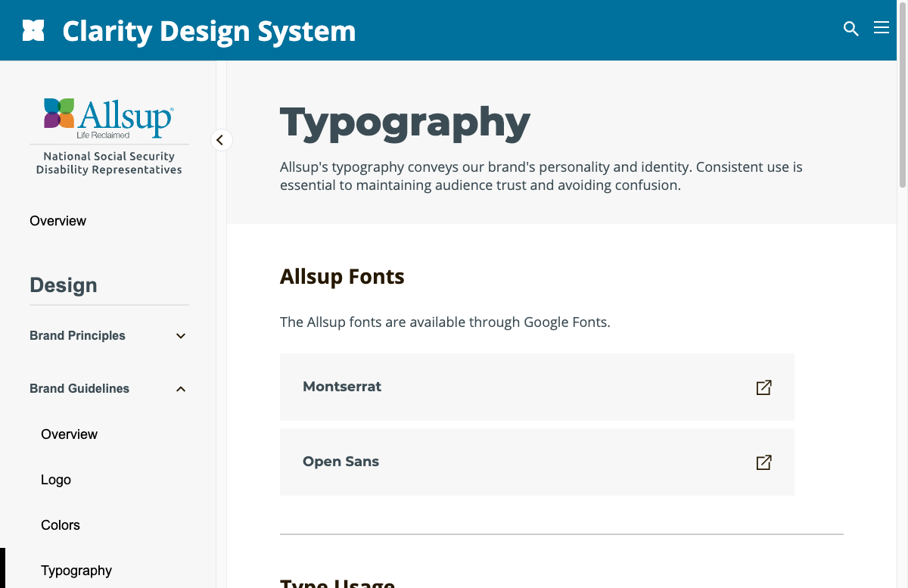Click the Overview link under Brand Guidelines
Viewport: 908px width, 588px height.
pyautogui.click(x=69, y=434)
